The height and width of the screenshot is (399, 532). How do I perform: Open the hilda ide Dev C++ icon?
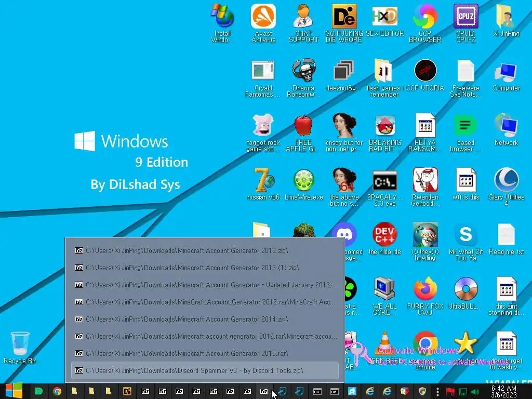tap(384, 239)
